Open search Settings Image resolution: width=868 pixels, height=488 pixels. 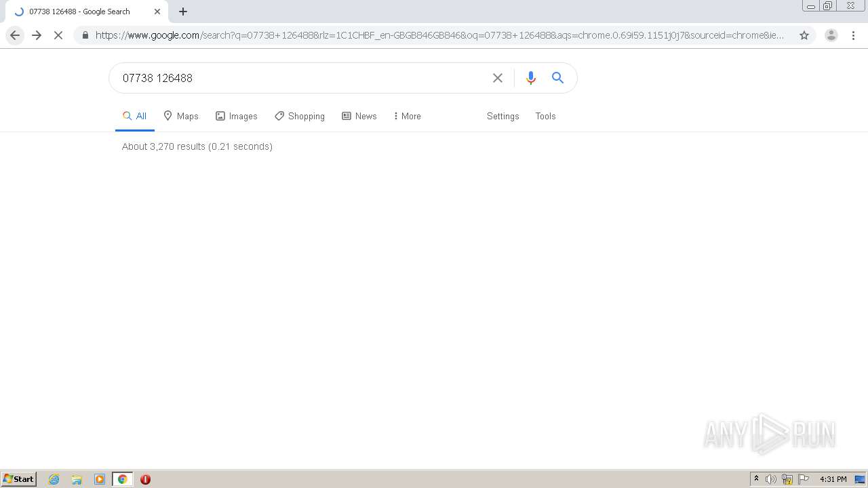click(x=502, y=116)
